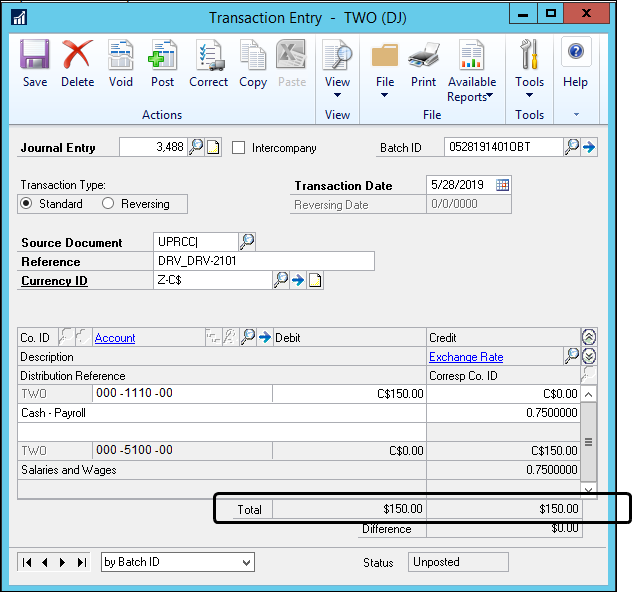Viewport: 633px width, 592px height.
Task: Select account 000-1110-00 cell
Action: [182, 393]
